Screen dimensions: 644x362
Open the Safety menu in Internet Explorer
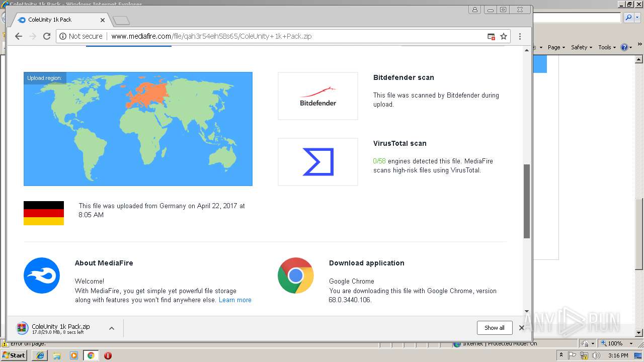tap(582, 47)
